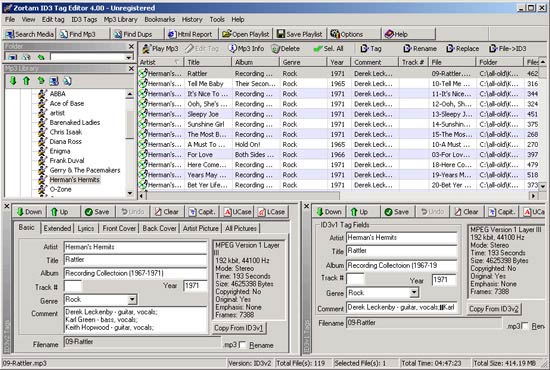This screenshot has width=550, height=370.
Task: Click the green down arrow in Mp3 Library panel
Action: point(13,81)
